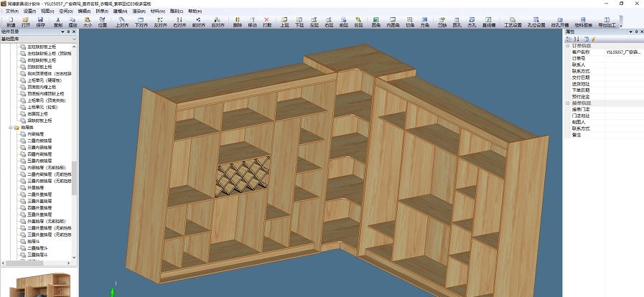Click the 删除 (Delete) toolbar icon
This screenshot has width=644, height=297.
click(238, 22)
